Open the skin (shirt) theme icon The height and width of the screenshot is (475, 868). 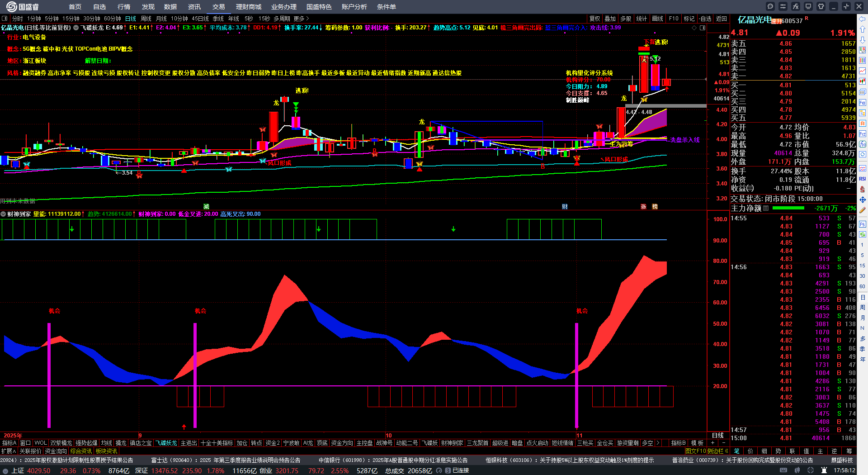click(x=821, y=6)
